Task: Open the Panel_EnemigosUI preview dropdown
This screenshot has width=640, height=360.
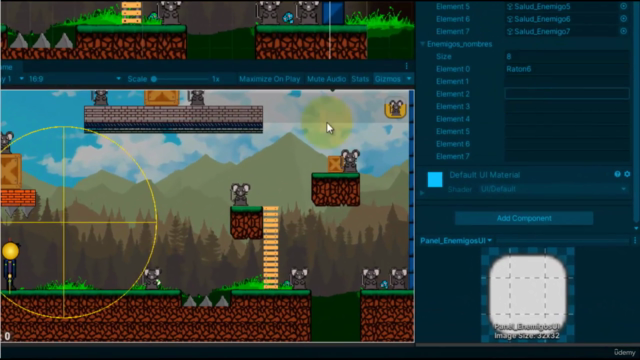Action: [456, 241]
